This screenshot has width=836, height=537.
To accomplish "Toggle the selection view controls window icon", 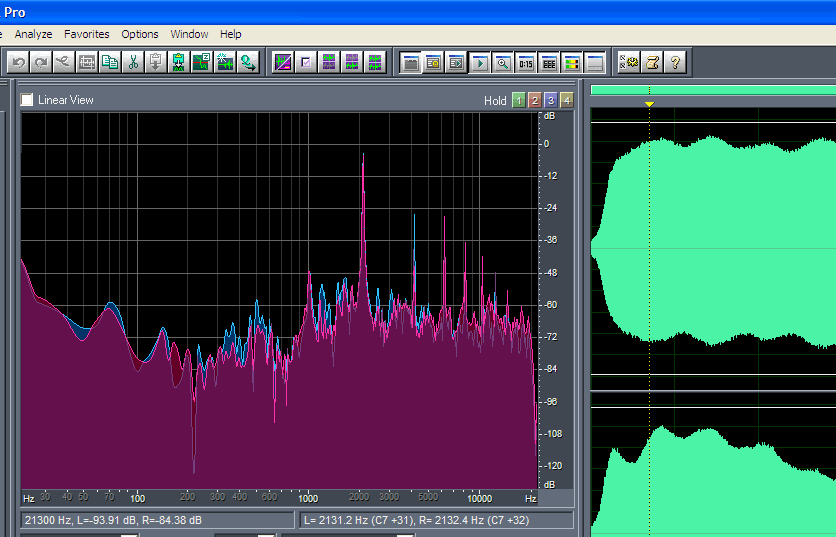I will point(549,62).
